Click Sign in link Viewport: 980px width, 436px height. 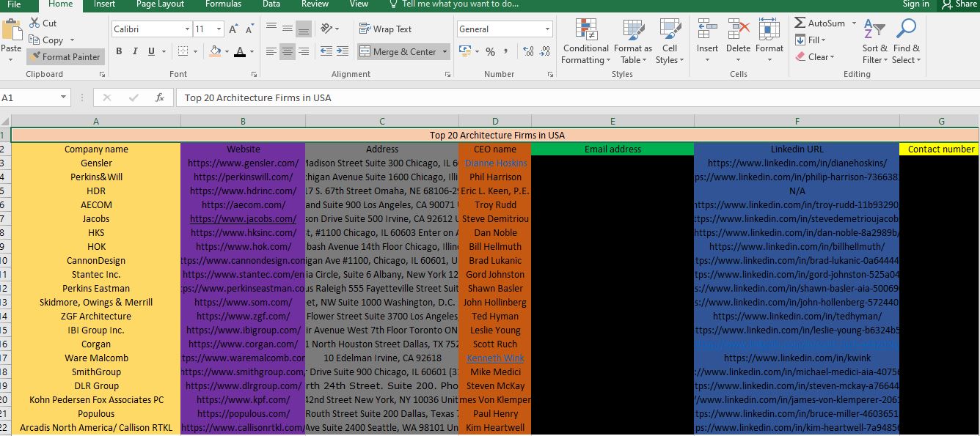(916, 4)
